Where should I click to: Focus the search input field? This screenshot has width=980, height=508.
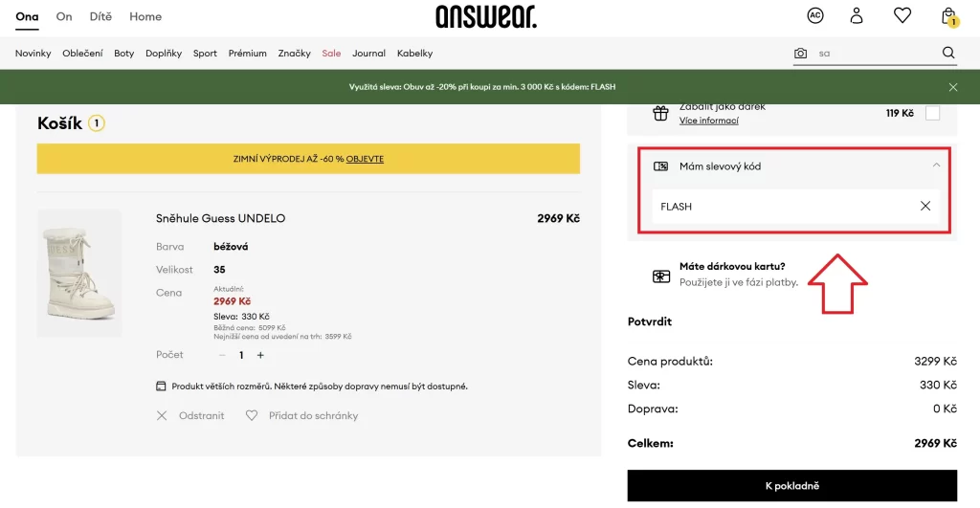875,54
